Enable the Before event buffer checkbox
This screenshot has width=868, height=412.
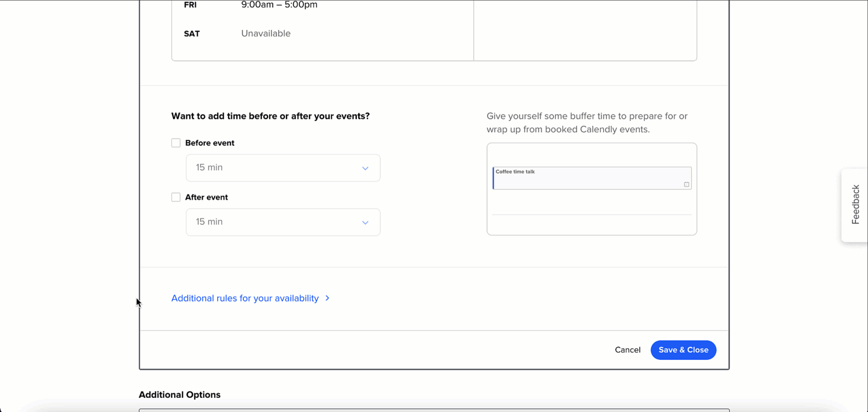tap(176, 143)
